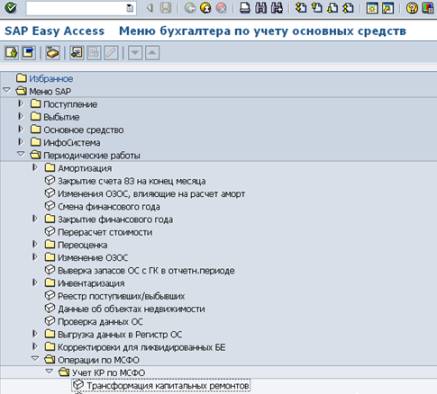Image resolution: width=437 pixels, height=394 pixels.
Task: Expand Корректировки для ликвидированных БЕ folder
Action: (35, 347)
